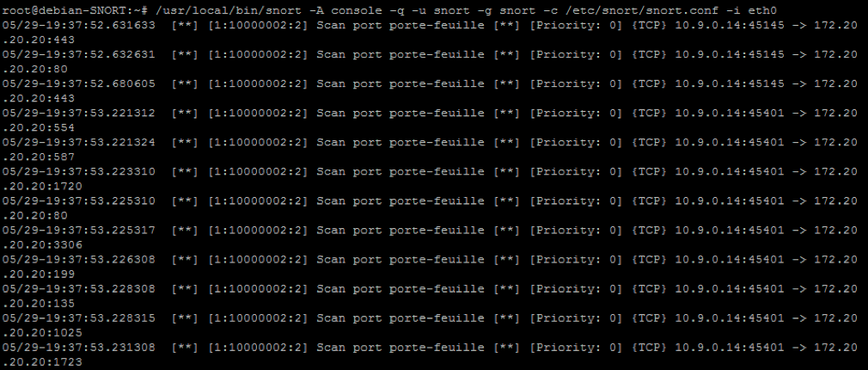Click the /usr/local/bin/snort command path
The width and height of the screenshot is (868, 370).
tap(231, 10)
